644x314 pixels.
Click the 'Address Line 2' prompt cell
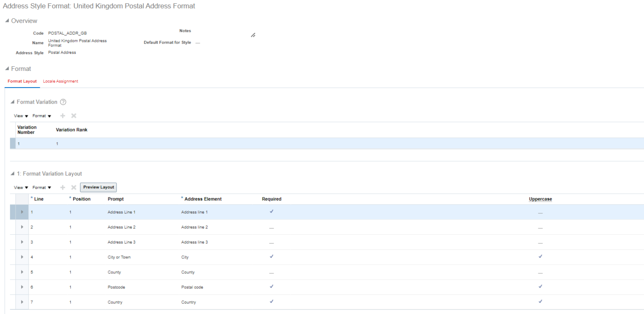(x=122, y=227)
